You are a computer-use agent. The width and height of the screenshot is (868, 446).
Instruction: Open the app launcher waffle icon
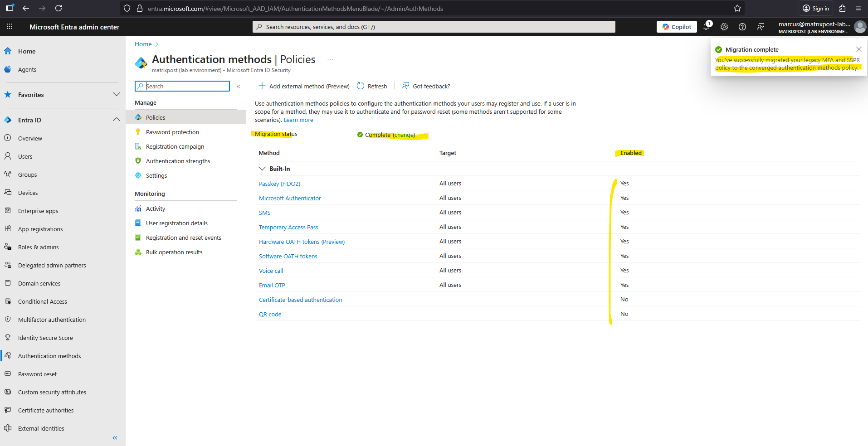(10, 27)
